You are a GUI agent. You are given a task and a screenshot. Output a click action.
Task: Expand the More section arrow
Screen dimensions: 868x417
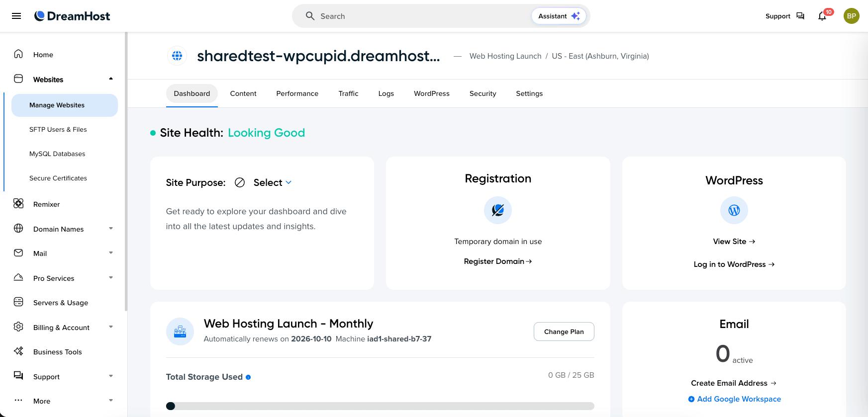click(111, 401)
